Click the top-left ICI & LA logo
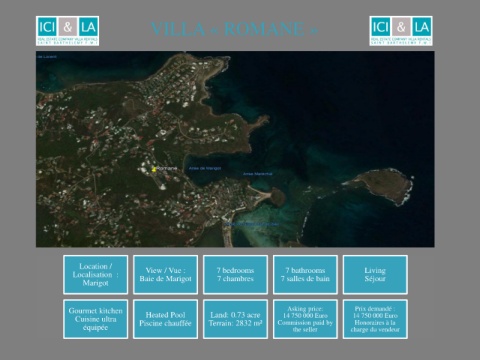This screenshot has height=360, width=480. pyautogui.click(x=67, y=31)
